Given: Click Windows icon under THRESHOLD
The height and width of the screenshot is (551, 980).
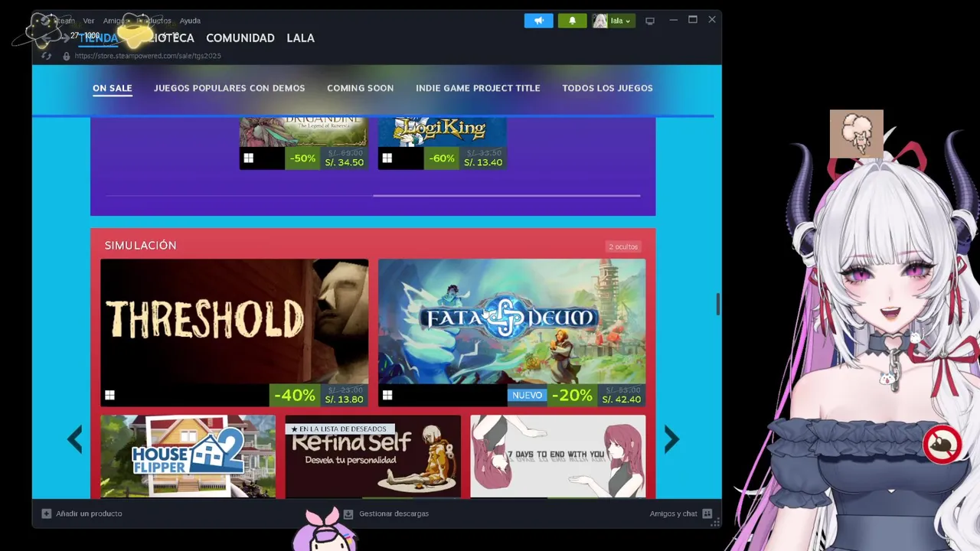Looking at the screenshot, I should pyautogui.click(x=109, y=396).
